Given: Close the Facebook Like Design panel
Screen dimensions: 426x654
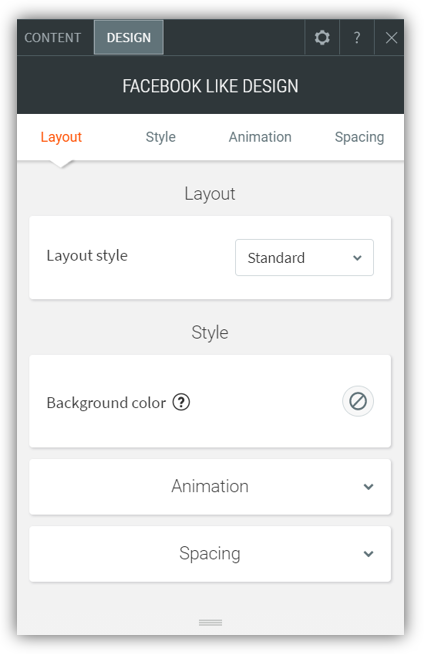Looking at the screenshot, I should click(x=391, y=38).
